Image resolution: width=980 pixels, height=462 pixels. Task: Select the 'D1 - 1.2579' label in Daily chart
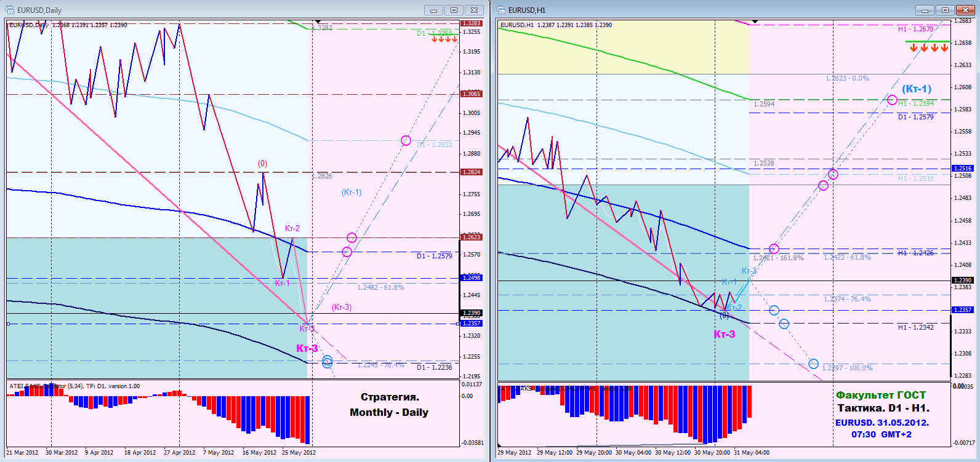pos(434,256)
